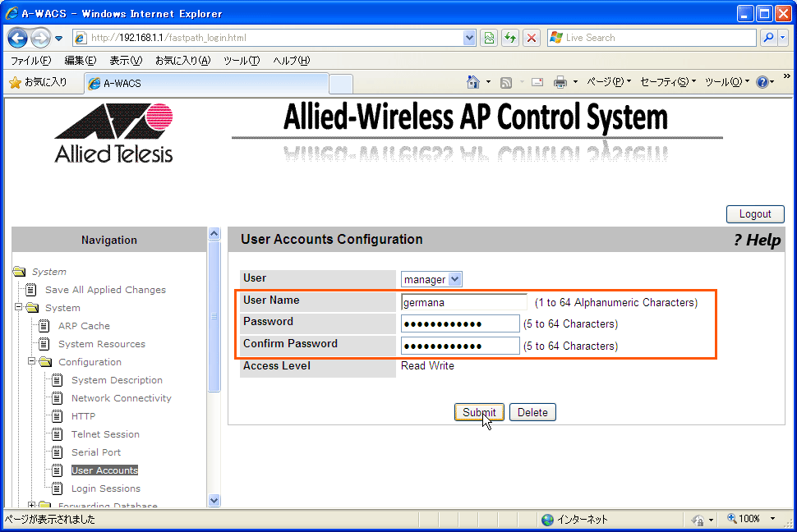Select the A-WACS browser tab

tap(206, 84)
